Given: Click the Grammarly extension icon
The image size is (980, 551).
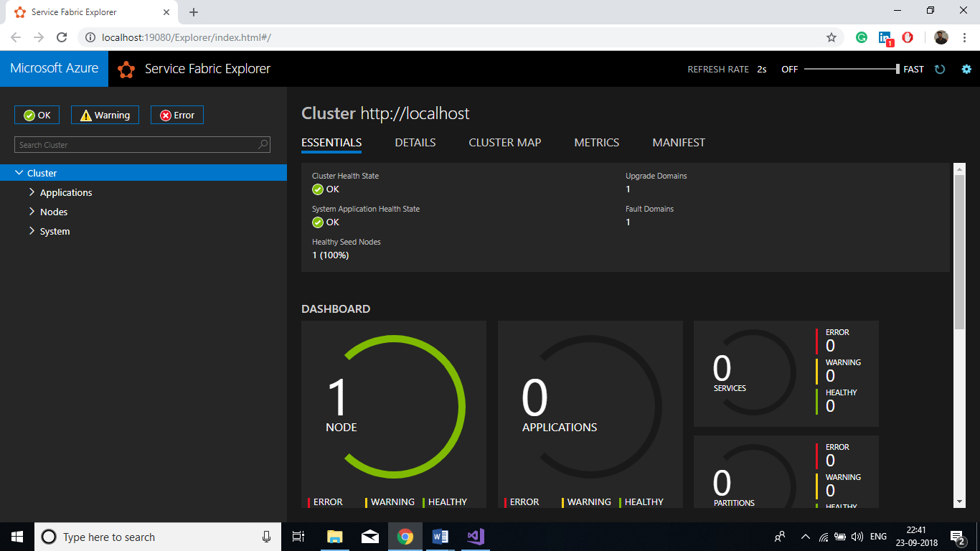Looking at the screenshot, I should (x=862, y=37).
